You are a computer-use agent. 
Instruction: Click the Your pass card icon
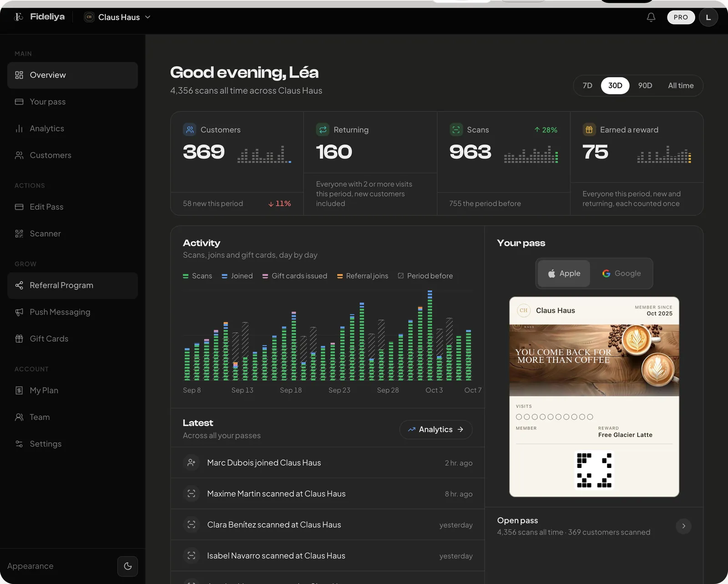click(x=19, y=102)
